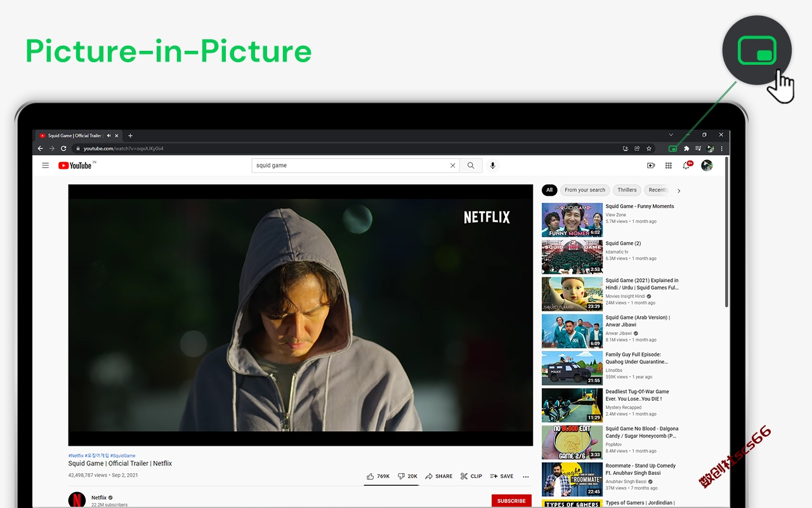812x508 pixels.
Task: Open Squid Game No Blood Dalgona thumbnail
Action: [x=572, y=443]
